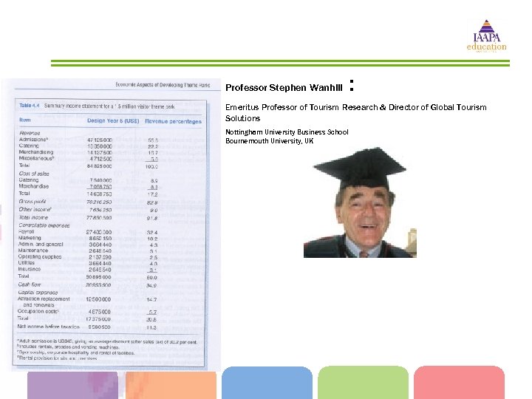The height and width of the screenshot is (399, 532).
Task: Select the heading 'Professor Stephen Wanhill'
Action: point(284,88)
